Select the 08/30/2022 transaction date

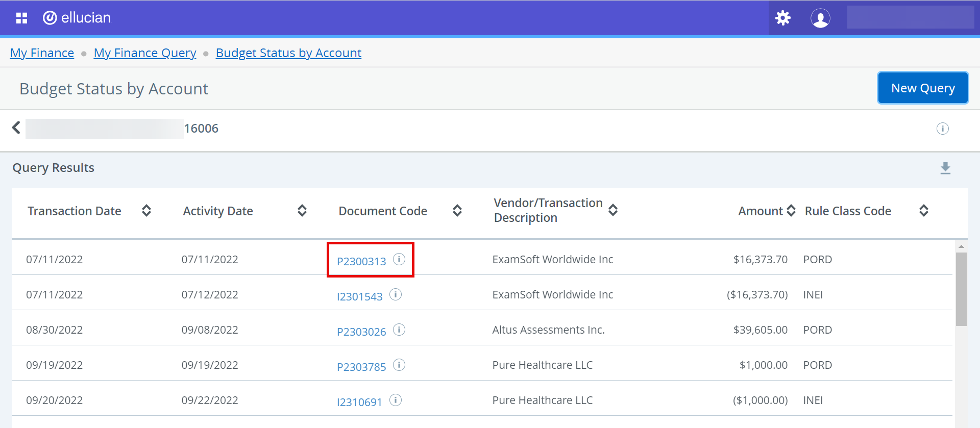tap(54, 330)
